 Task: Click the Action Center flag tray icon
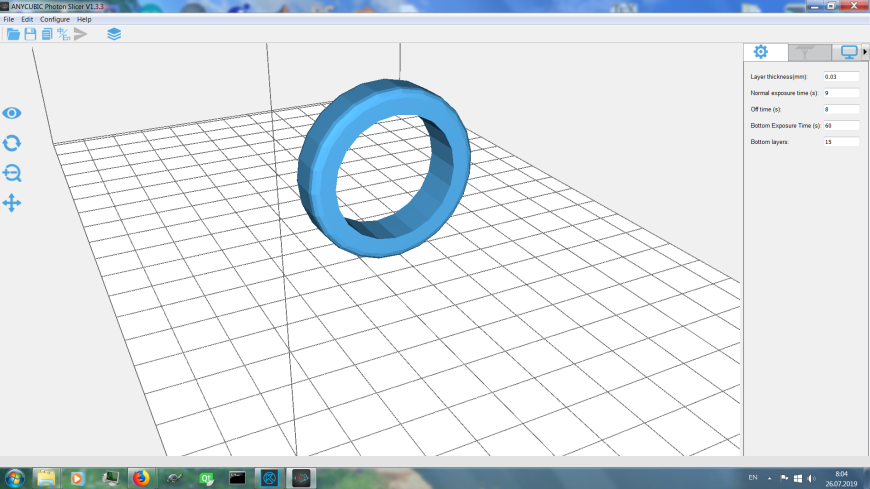(x=784, y=478)
